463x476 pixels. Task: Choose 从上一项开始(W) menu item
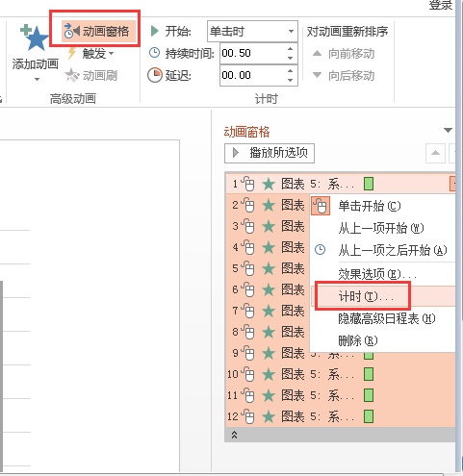pyautogui.click(x=383, y=228)
